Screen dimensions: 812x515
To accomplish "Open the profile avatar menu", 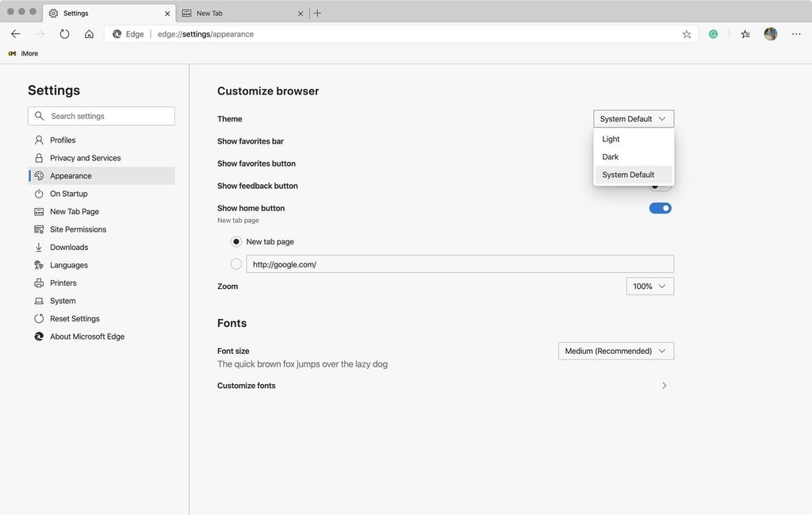I will click(770, 33).
